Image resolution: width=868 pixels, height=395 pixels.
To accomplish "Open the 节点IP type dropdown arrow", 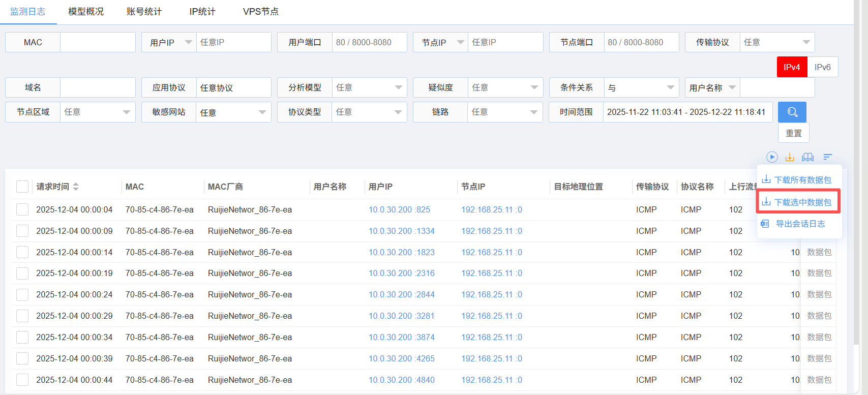I will [460, 42].
